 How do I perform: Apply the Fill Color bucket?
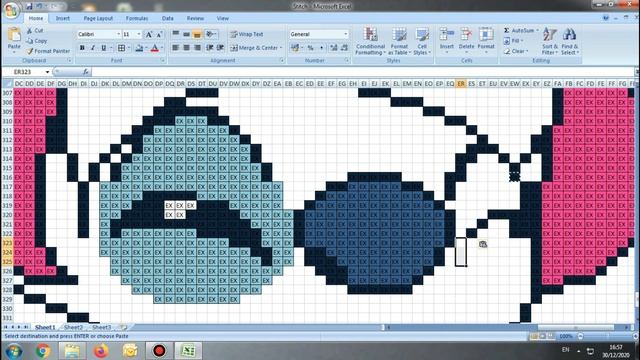(x=139, y=48)
